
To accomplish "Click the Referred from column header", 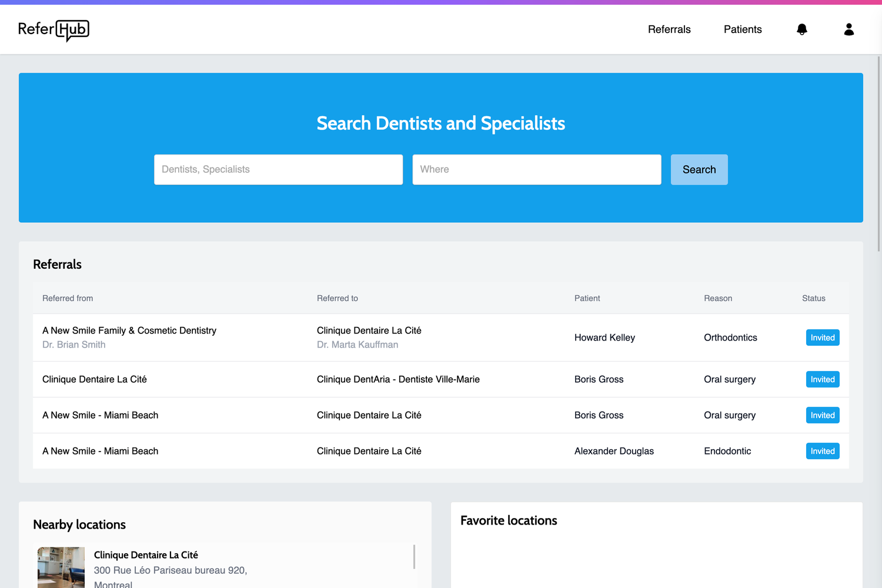I will (x=68, y=298).
